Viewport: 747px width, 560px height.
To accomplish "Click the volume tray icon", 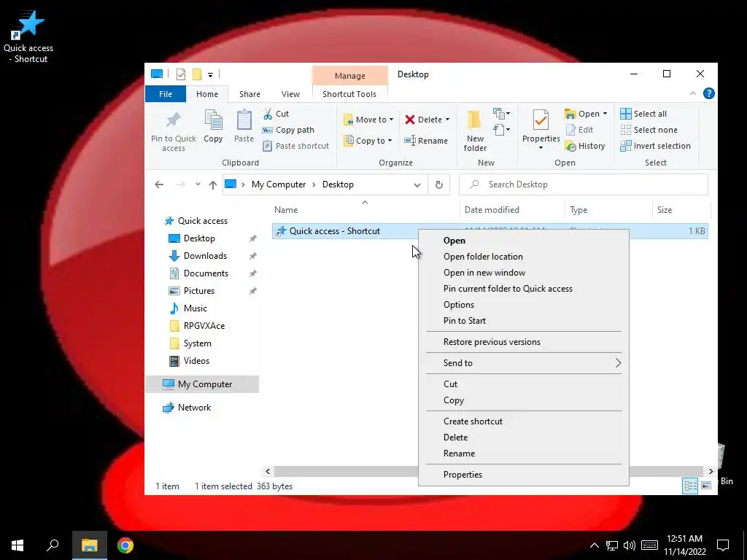I will point(630,545).
